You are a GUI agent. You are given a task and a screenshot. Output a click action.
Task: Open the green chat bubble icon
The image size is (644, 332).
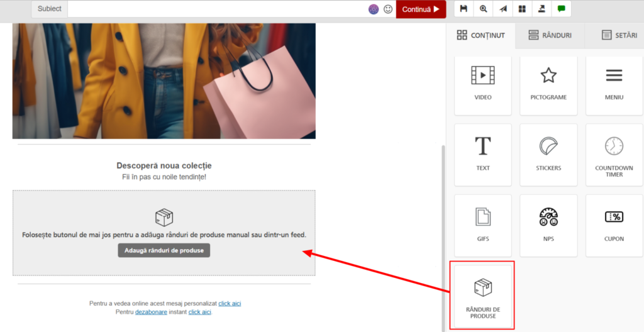[561, 9]
